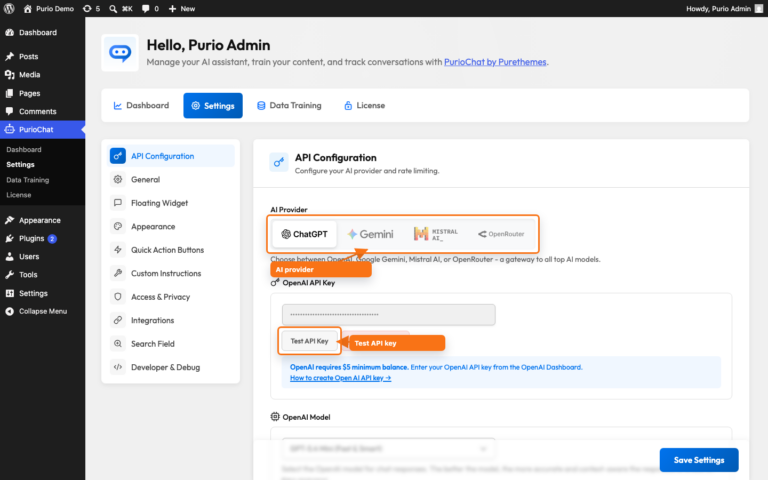Switch to the License tab
This screenshot has width=768, height=480.
pyautogui.click(x=364, y=105)
